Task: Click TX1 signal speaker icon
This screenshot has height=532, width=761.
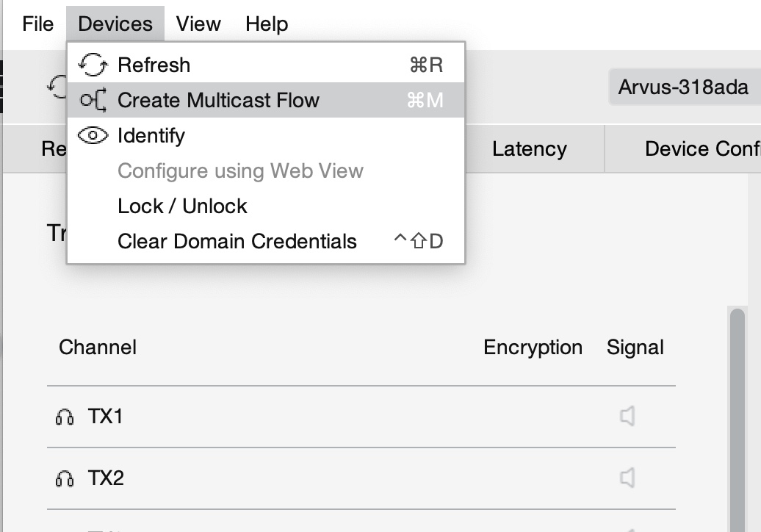Action: point(627,417)
